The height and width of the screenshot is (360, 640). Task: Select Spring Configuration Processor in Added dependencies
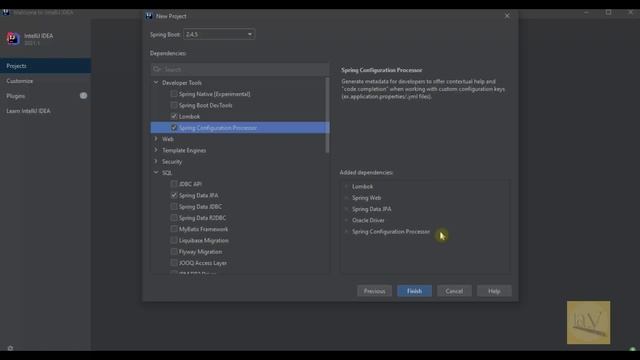391,231
